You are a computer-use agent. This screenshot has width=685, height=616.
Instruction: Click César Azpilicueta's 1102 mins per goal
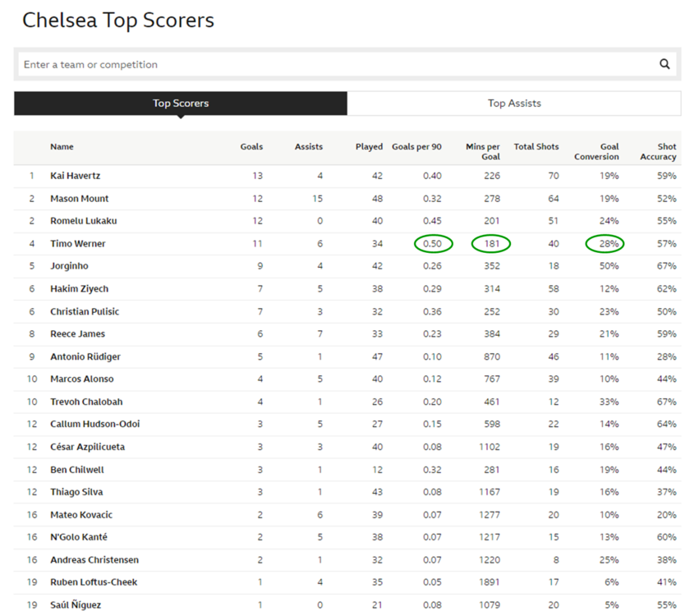[x=490, y=447]
